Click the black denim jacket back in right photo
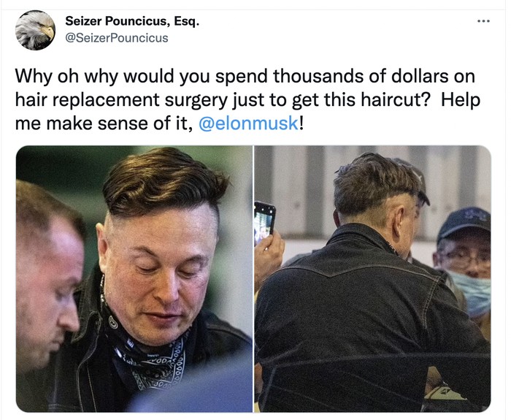Viewport: 511px width, 420px height. (x=358, y=321)
